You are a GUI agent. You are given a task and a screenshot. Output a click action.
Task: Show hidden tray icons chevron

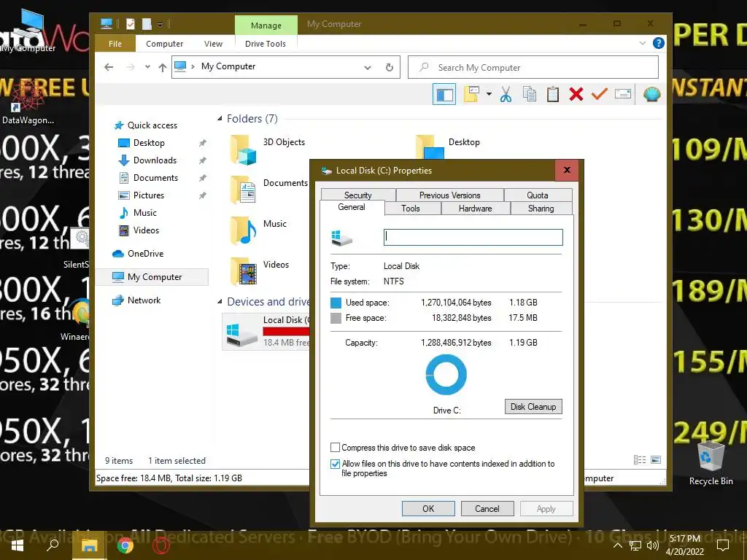(x=617, y=545)
